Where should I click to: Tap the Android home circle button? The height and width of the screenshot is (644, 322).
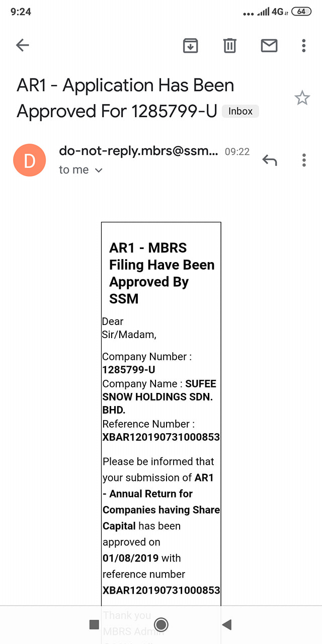[x=161, y=624]
